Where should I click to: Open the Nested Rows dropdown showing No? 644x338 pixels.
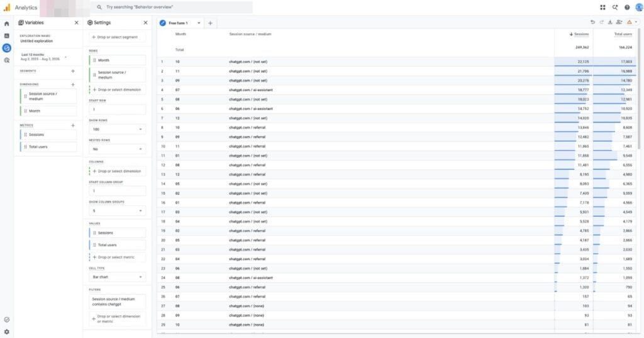(118, 150)
